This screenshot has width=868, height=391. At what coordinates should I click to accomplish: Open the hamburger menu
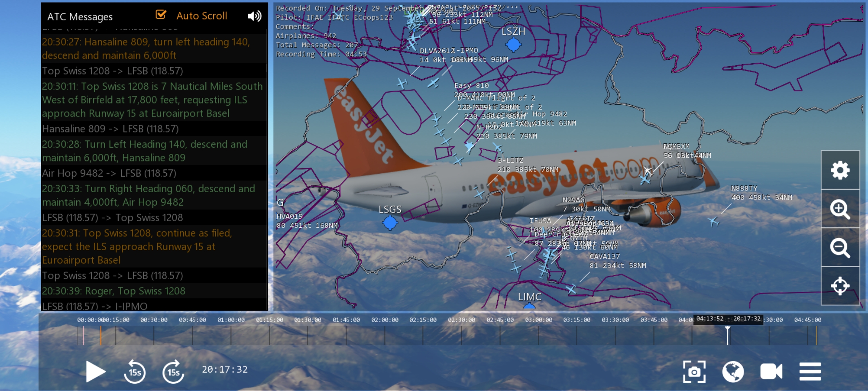point(810,371)
